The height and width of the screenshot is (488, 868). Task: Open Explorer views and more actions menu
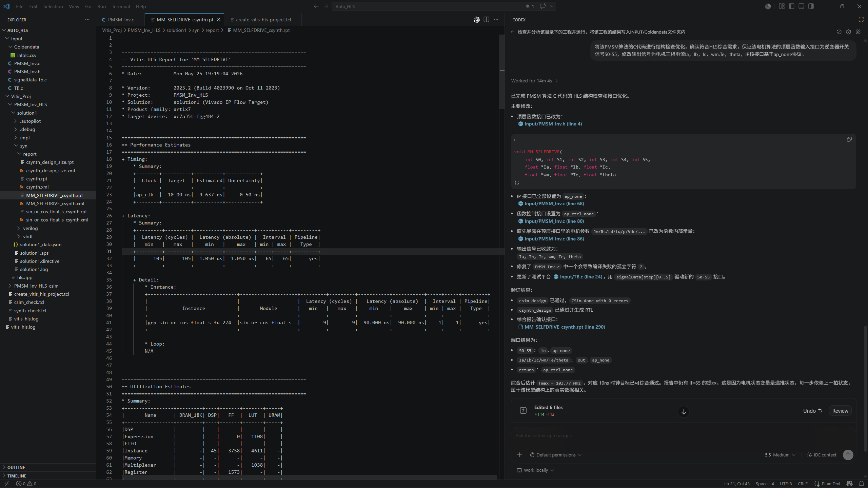(x=87, y=20)
